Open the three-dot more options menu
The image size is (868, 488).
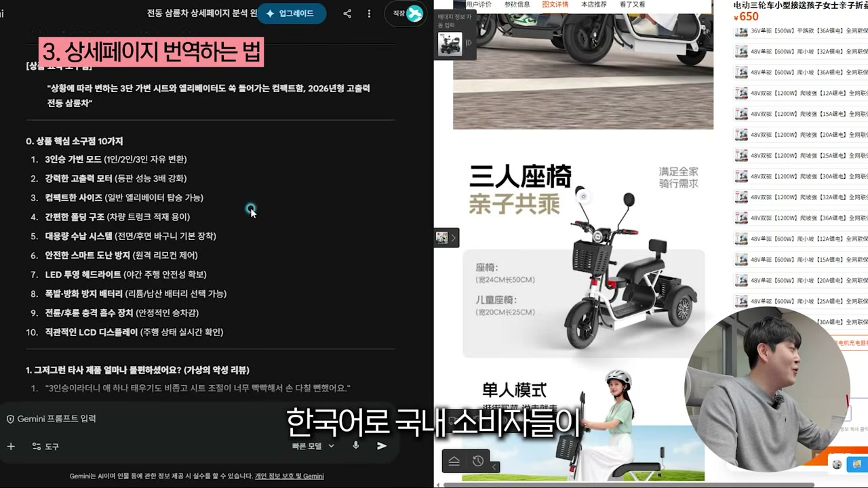[x=369, y=14]
